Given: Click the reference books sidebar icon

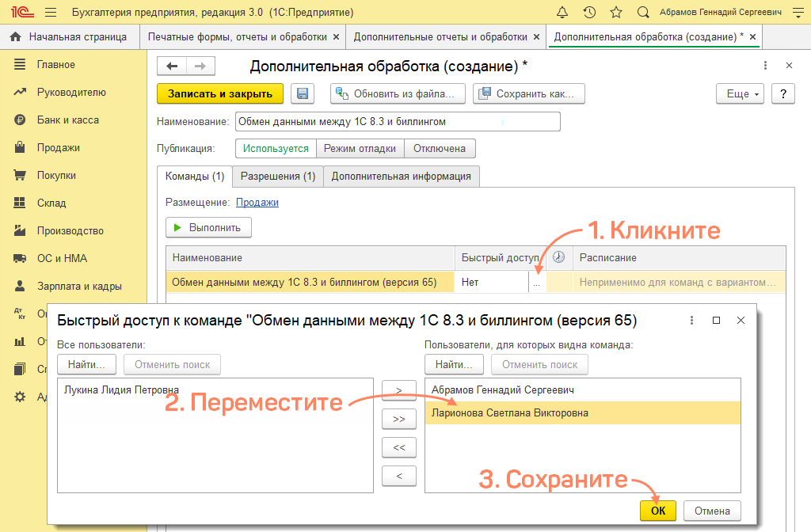Looking at the screenshot, I should click(x=20, y=369).
